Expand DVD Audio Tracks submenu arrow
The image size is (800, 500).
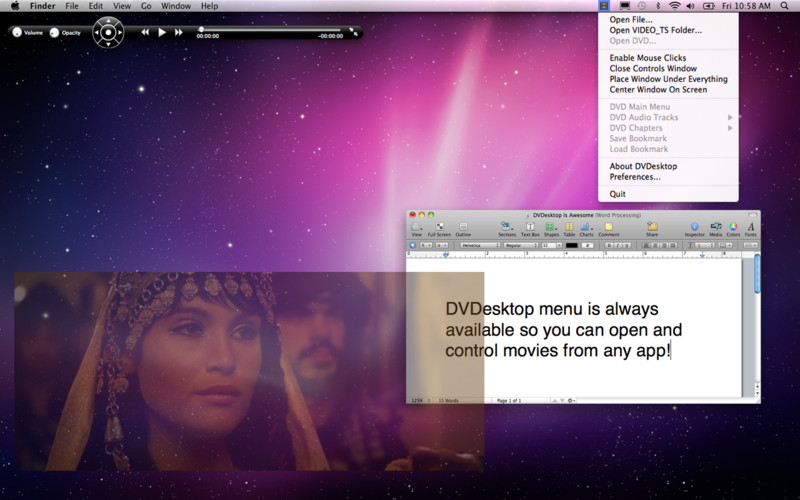730,117
